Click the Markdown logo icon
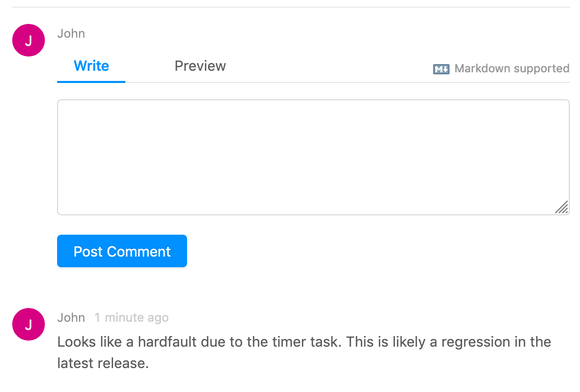This screenshot has height=392, width=580. point(441,69)
